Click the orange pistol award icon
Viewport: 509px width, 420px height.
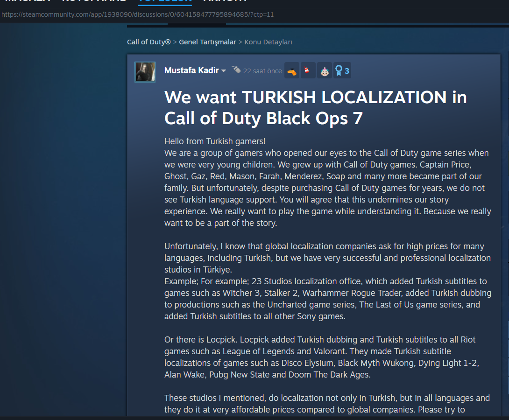tap(292, 71)
